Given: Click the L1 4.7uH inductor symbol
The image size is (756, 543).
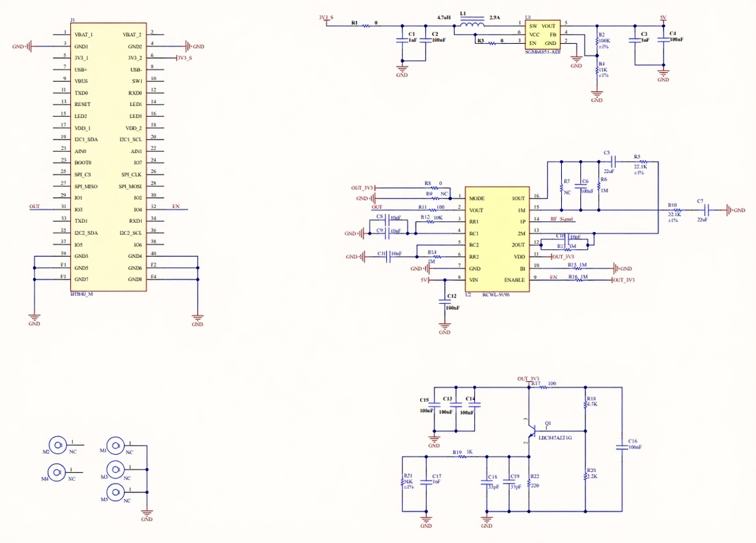Looking at the screenshot, I should (472, 27).
